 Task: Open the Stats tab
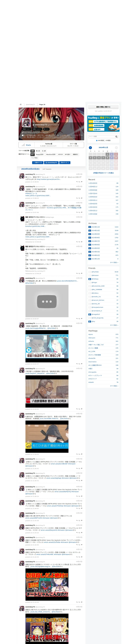click(26, 145)
